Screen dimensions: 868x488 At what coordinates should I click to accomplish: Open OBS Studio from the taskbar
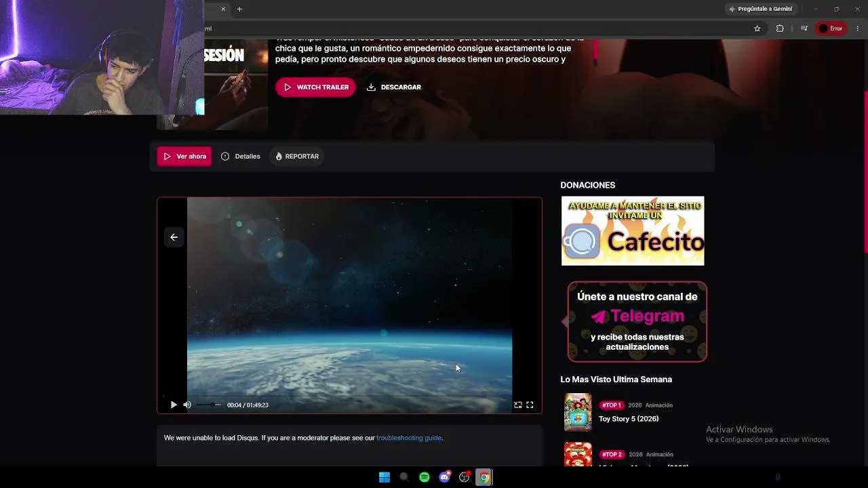click(x=465, y=477)
